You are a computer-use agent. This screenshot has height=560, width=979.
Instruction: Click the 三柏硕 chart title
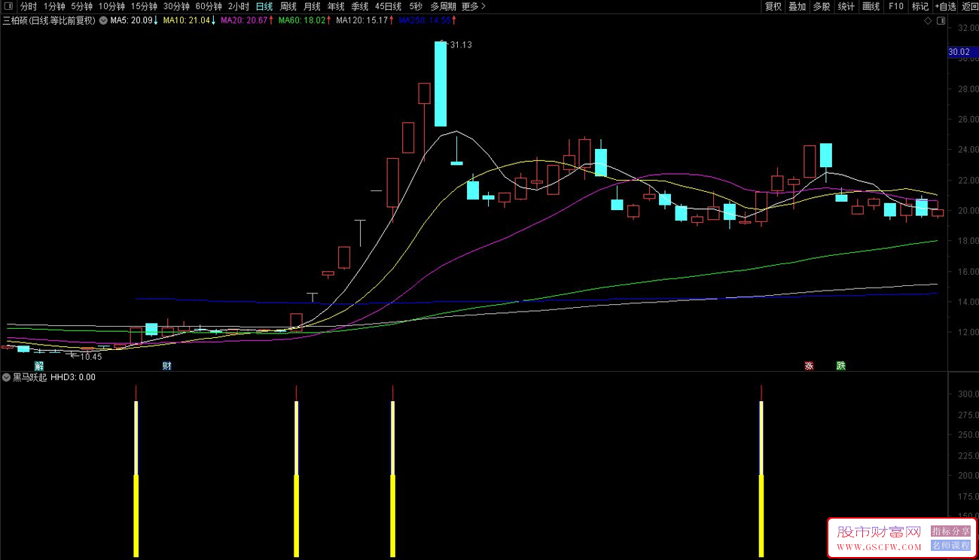click(49, 20)
